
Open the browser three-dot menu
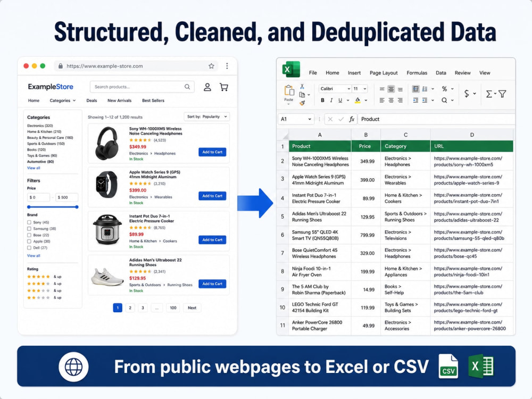pos(227,66)
